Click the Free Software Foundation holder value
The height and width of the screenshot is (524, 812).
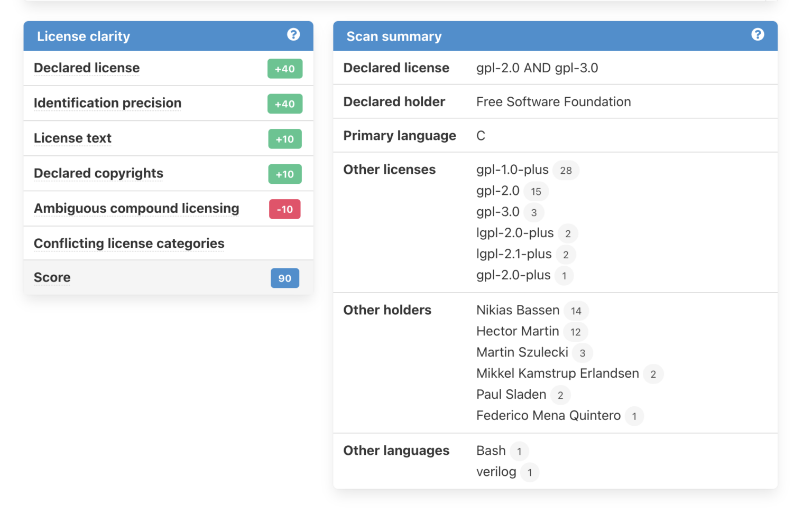pos(553,102)
